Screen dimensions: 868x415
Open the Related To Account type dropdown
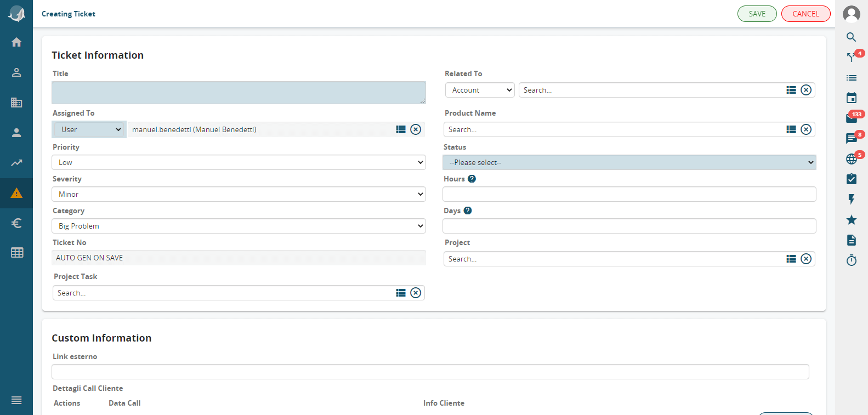point(480,90)
